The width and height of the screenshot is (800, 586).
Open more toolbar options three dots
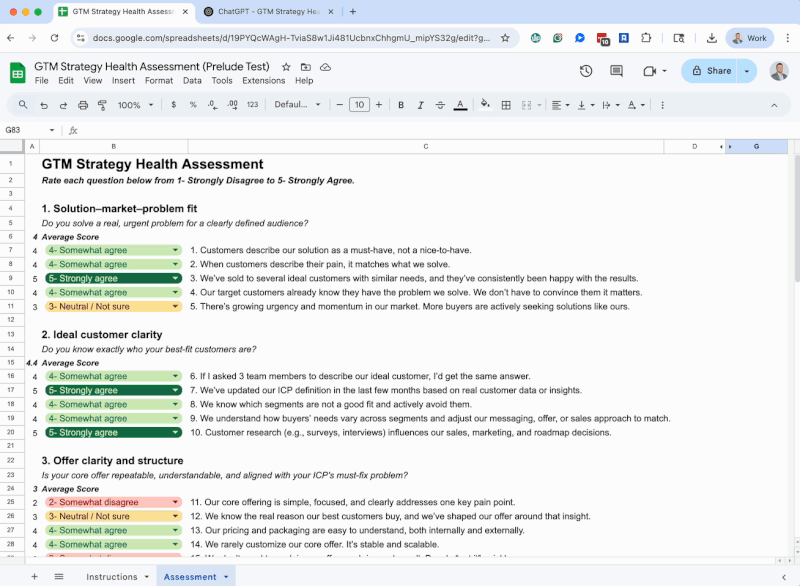pyautogui.click(x=662, y=105)
